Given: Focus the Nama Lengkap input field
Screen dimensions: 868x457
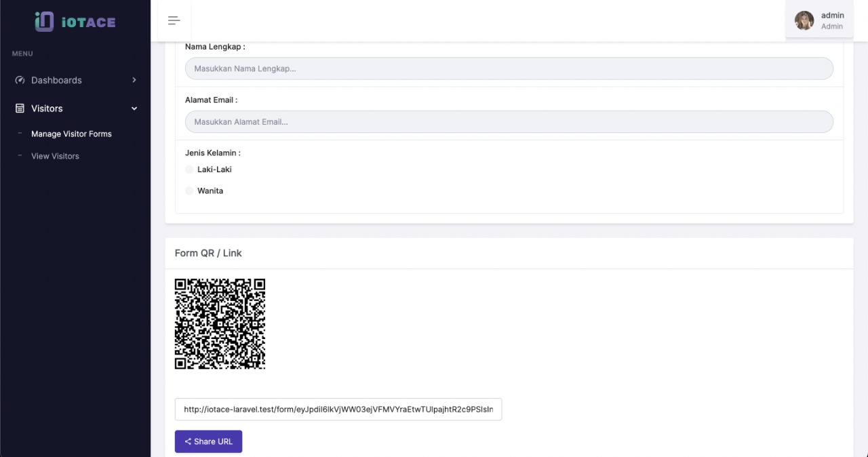Looking at the screenshot, I should (509, 68).
